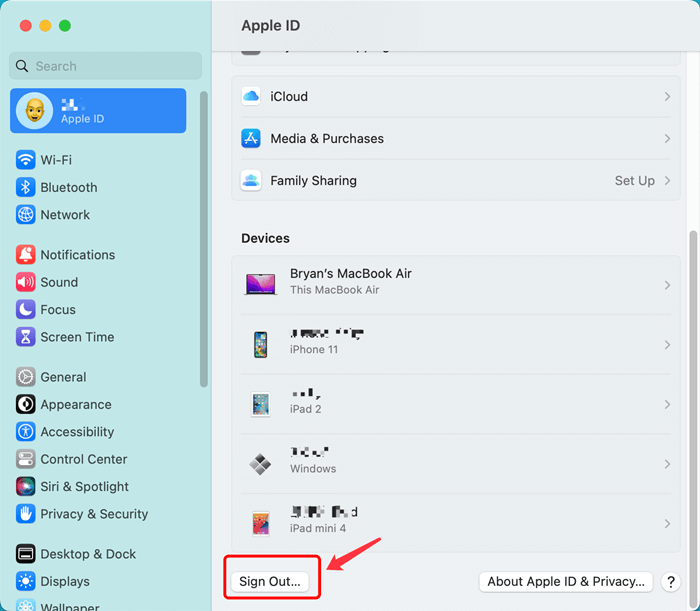Image resolution: width=700 pixels, height=611 pixels.
Task: Click the iPad 2 device icon
Action: [260, 404]
